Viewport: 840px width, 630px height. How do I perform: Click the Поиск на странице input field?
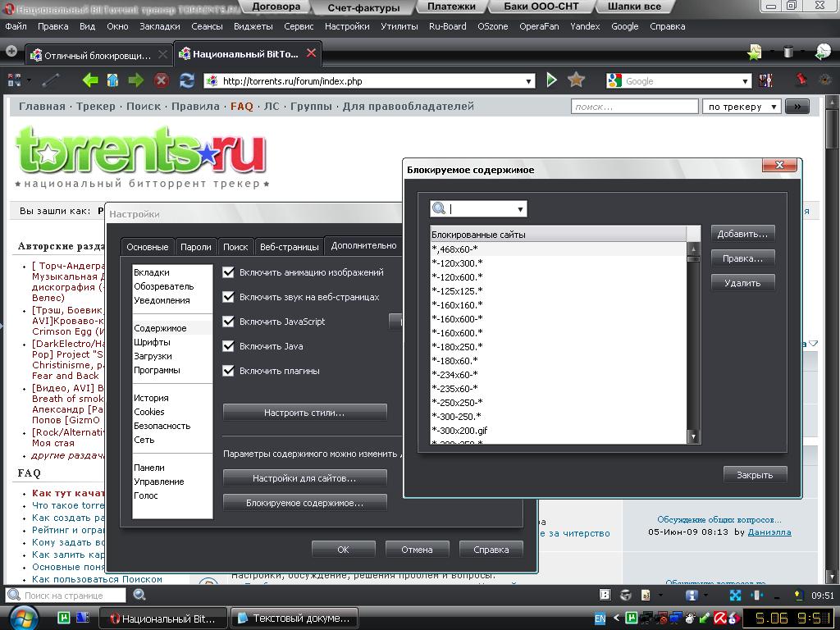(66, 596)
